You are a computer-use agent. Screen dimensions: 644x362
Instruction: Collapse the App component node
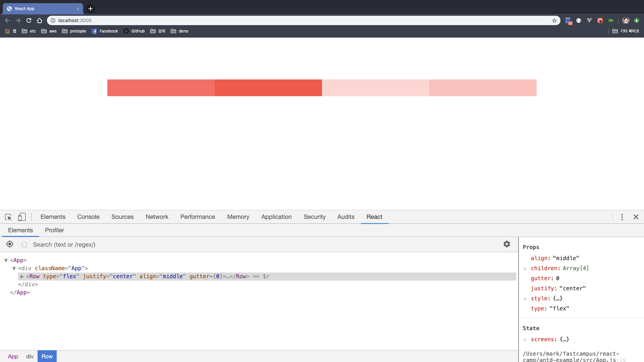6,260
